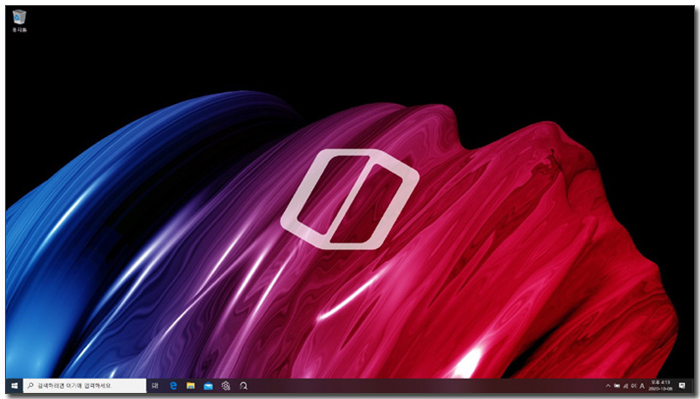This screenshot has width=700, height=399.
Task: Select the Recycle Bin desktop icon
Action: (19, 21)
